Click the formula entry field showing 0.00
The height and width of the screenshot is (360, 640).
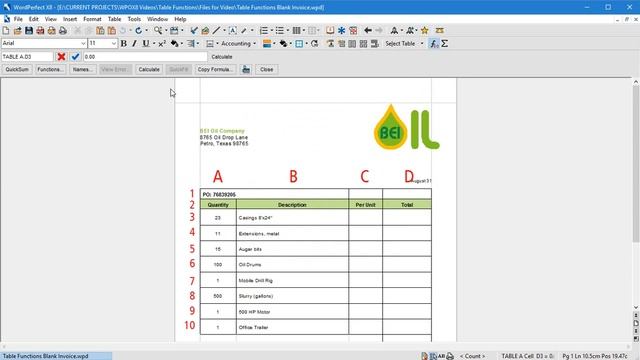[x=145, y=57]
